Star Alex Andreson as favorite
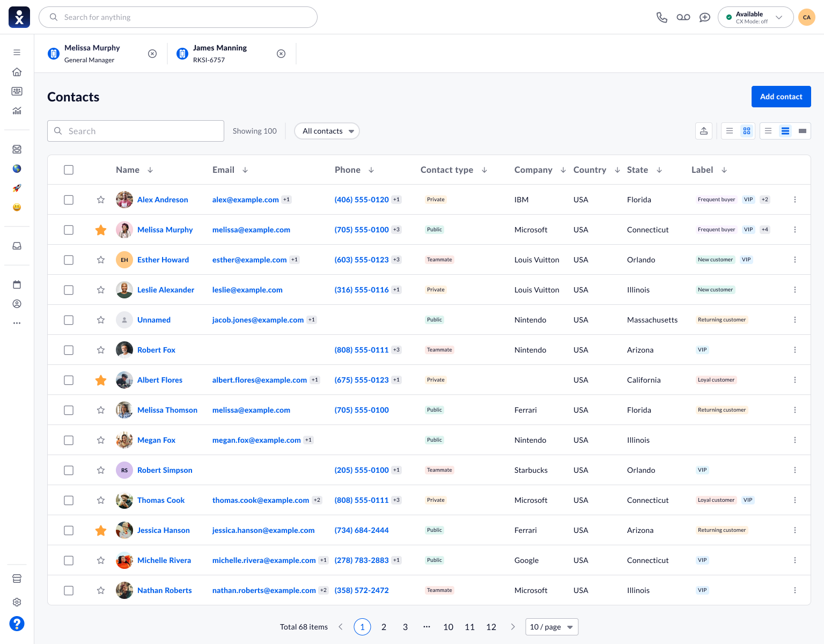The image size is (824, 644). [101, 200]
